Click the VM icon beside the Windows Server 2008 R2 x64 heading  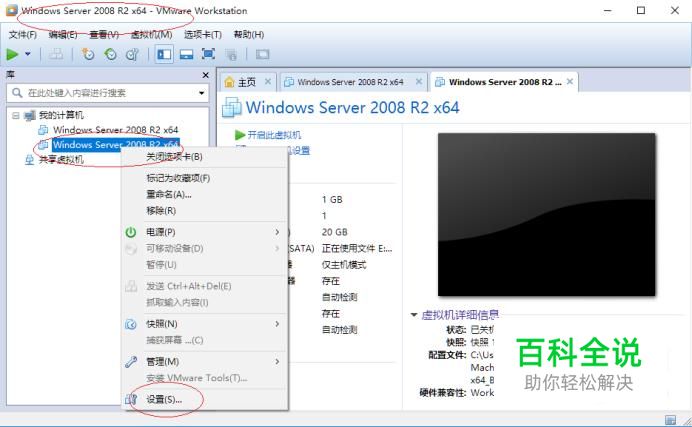click(231, 107)
